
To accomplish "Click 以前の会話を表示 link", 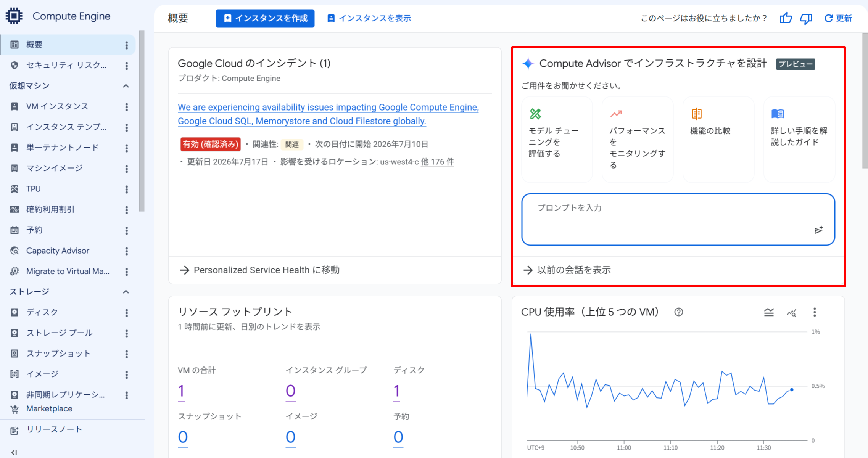I will 567,270.
